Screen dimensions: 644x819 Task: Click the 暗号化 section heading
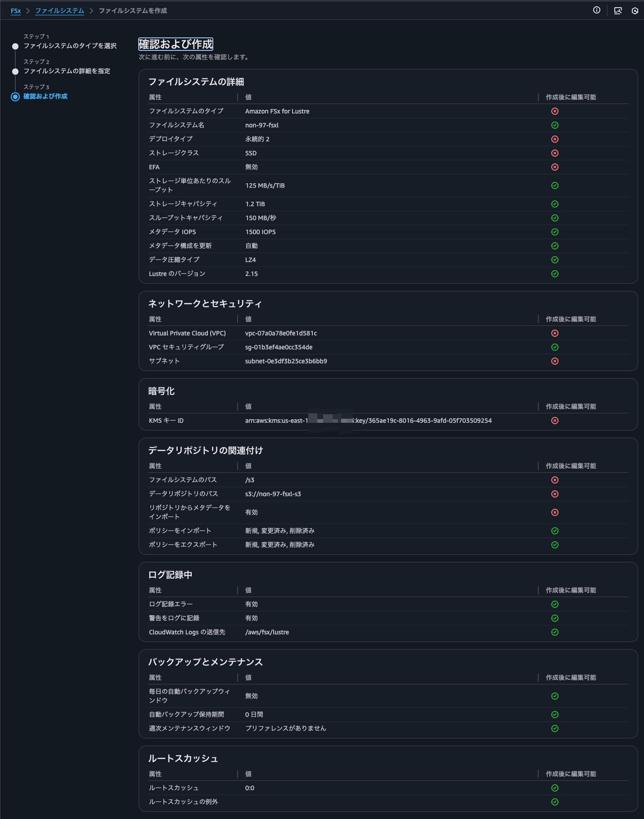tap(162, 391)
